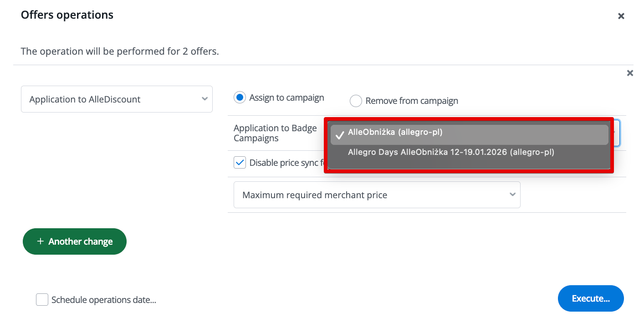Image resolution: width=644 pixels, height=318 pixels.
Task: Enable the Schedule operations date checkbox
Action: coord(42,300)
